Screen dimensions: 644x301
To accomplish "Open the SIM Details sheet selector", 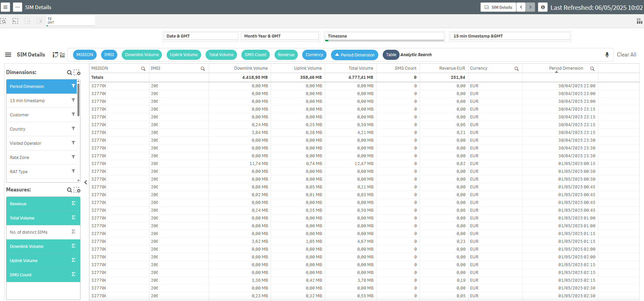I will (498, 7).
